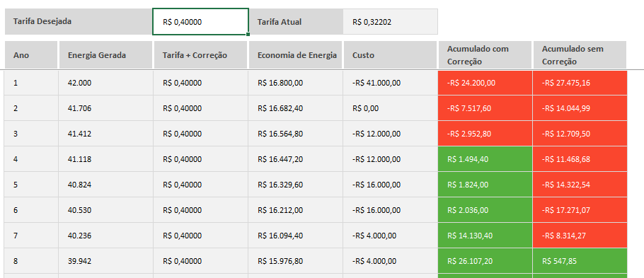Viewport: 644px width, 278px height.
Task: Select the Acumulado com Correção header
Action: tap(485, 55)
